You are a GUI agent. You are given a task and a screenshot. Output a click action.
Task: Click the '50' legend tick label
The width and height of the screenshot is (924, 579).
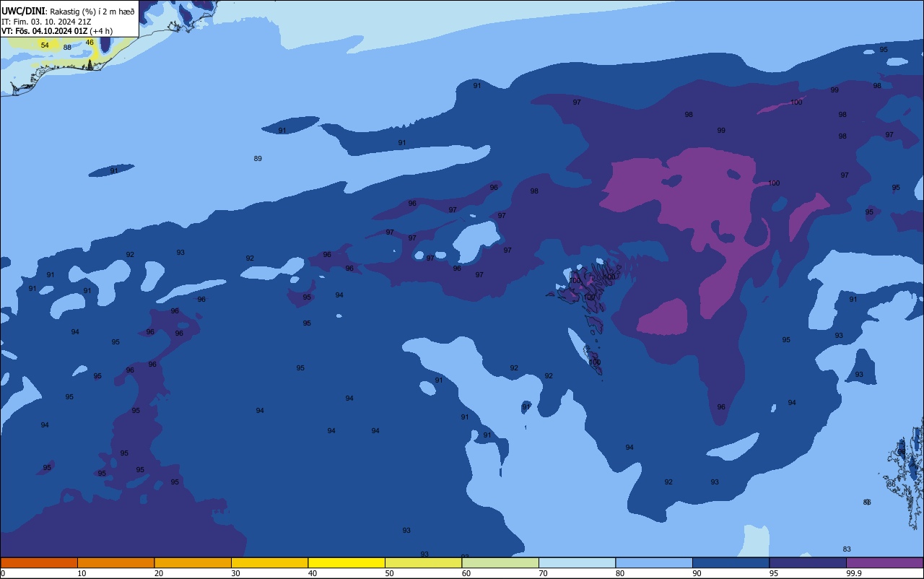pos(390,573)
